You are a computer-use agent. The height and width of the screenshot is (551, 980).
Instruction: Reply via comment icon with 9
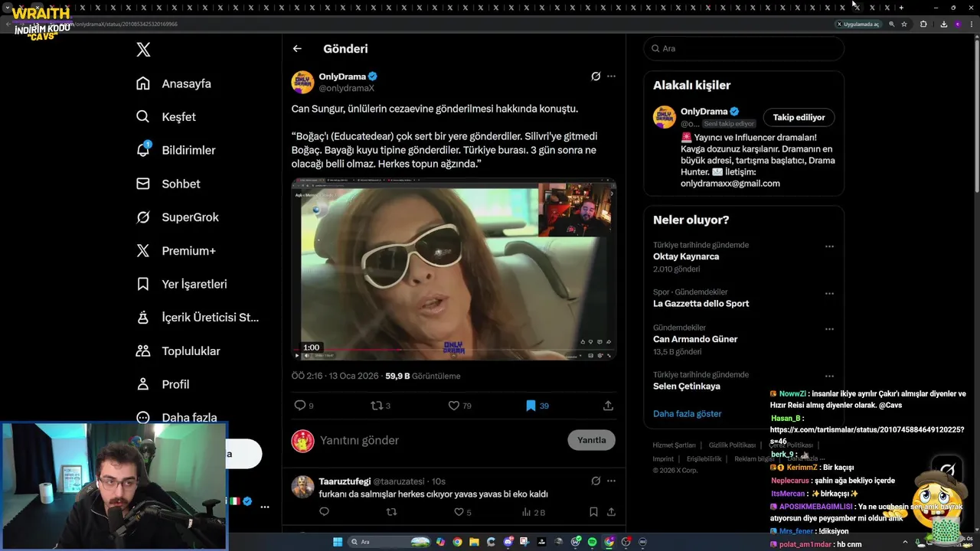[304, 406]
